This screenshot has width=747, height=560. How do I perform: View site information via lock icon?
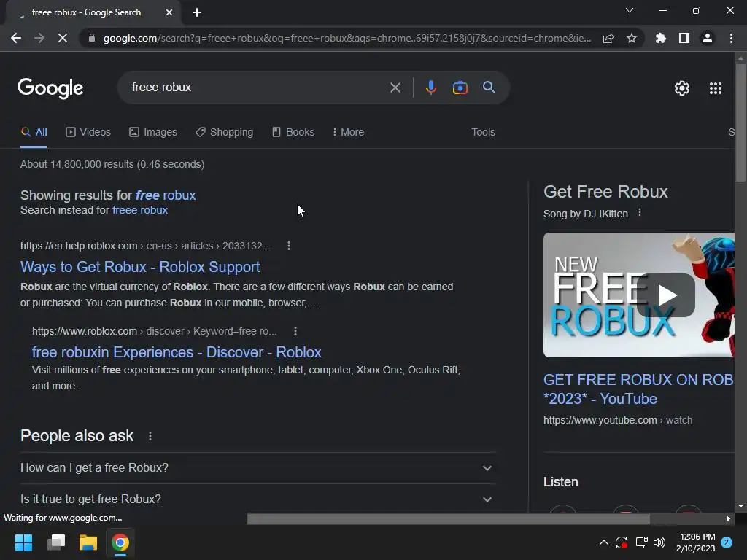tap(92, 38)
